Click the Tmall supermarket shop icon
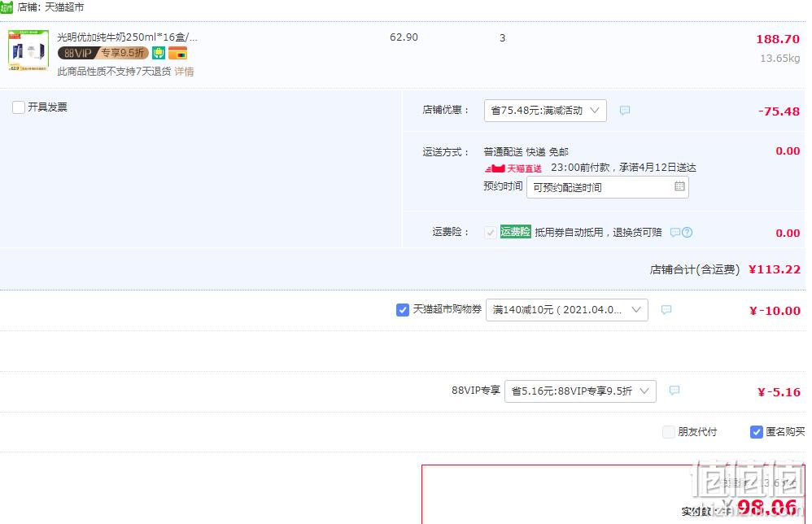The width and height of the screenshot is (812, 524). coord(7,7)
